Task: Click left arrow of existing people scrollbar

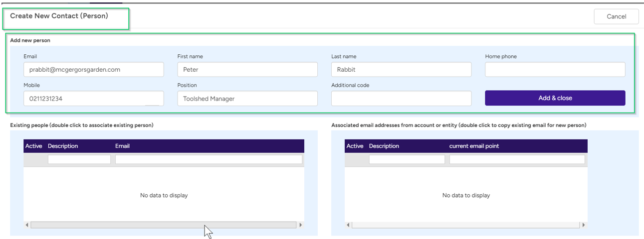Action: [27, 225]
